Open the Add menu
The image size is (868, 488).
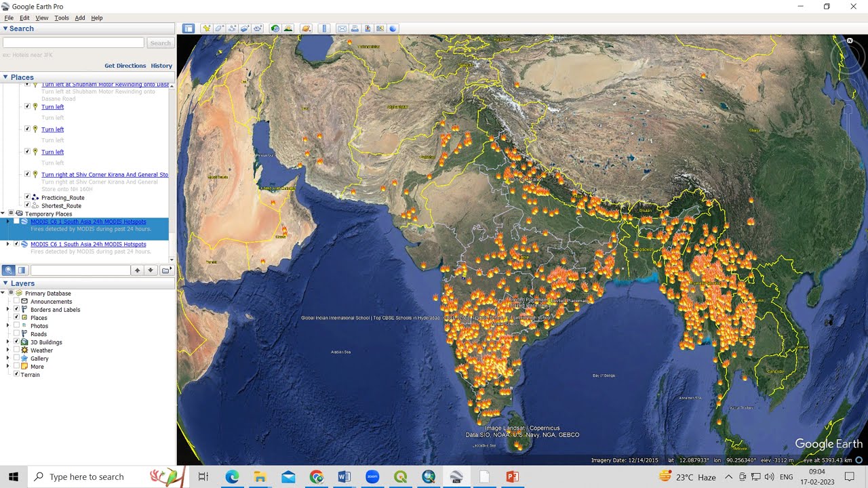pyautogui.click(x=80, y=18)
